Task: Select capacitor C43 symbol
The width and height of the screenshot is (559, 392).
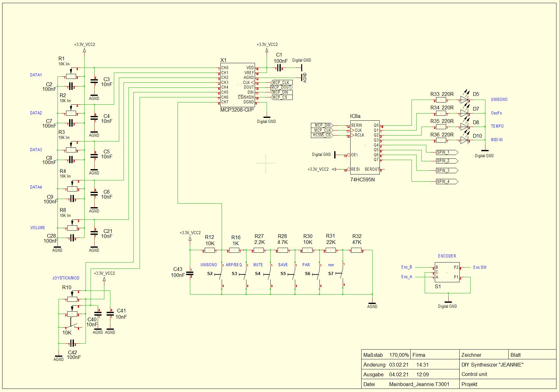Action: tap(190, 273)
